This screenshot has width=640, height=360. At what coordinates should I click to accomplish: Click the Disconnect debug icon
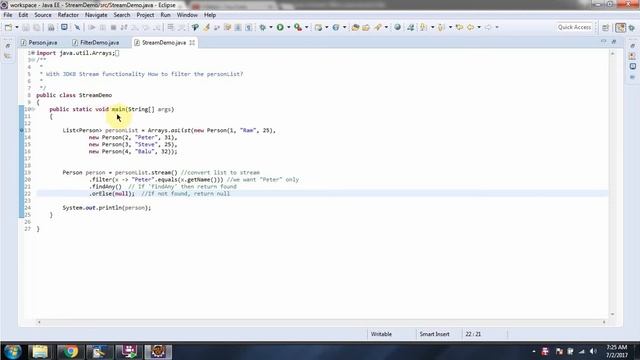click(124, 27)
